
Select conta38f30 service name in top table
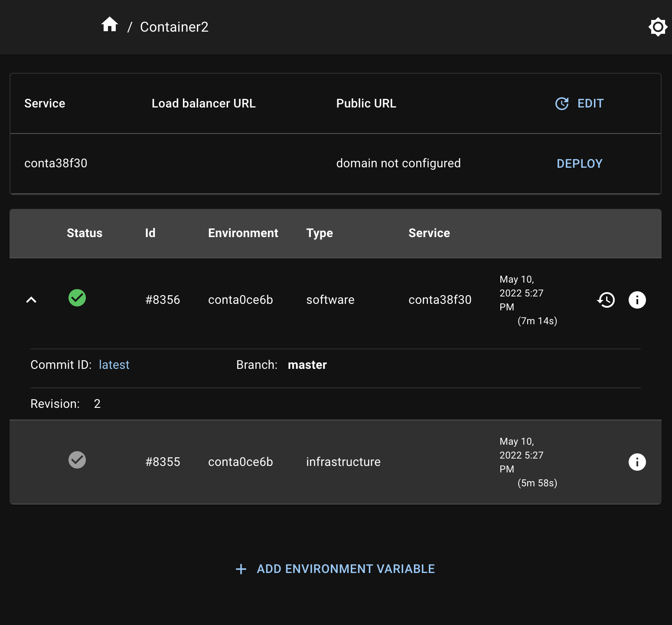click(56, 163)
